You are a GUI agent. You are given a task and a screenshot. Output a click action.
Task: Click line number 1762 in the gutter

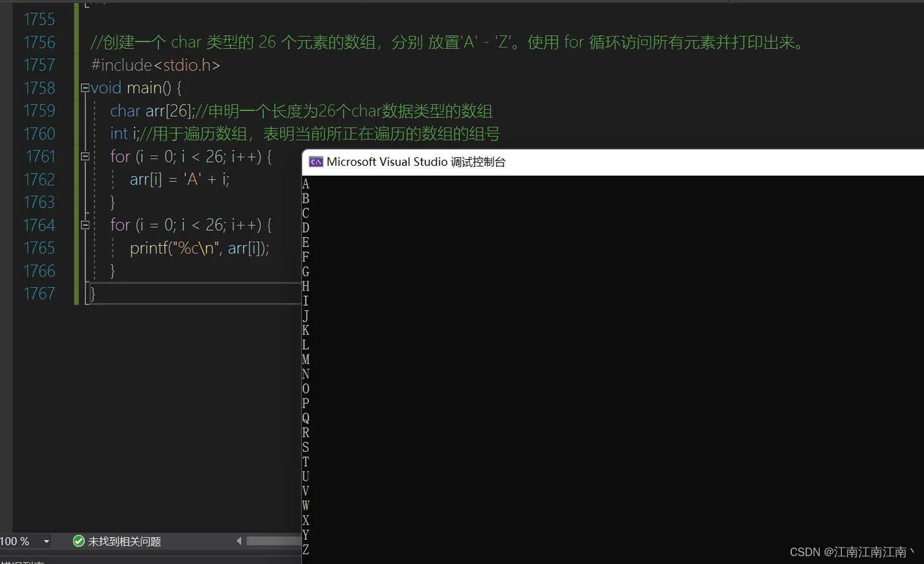pyautogui.click(x=40, y=180)
